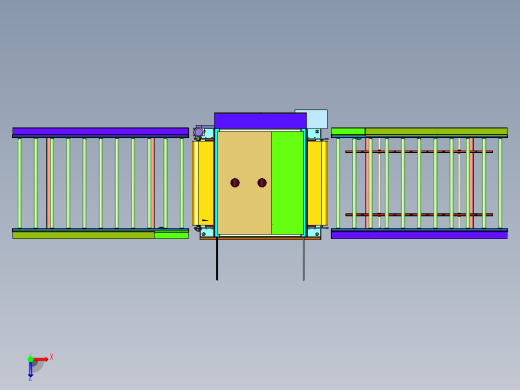This screenshot has width=520, height=390.
Task: Select the olive top rail of right conveyor
Action: coord(436,131)
